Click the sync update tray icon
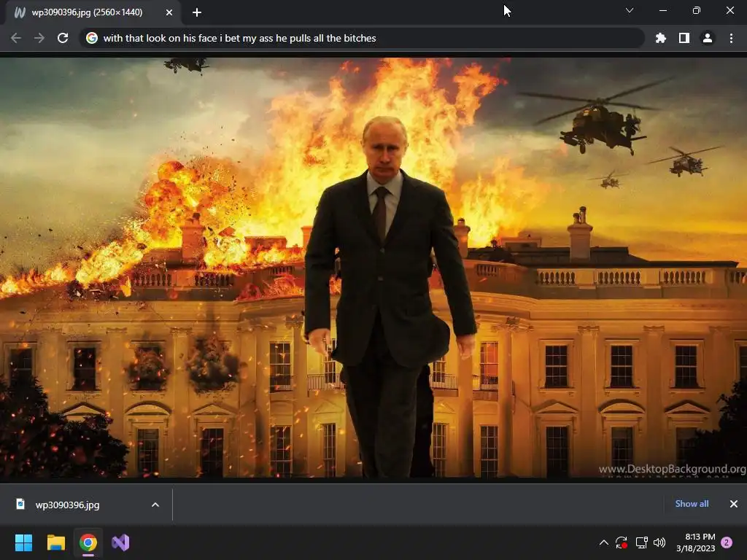 click(x=622, y=542)
